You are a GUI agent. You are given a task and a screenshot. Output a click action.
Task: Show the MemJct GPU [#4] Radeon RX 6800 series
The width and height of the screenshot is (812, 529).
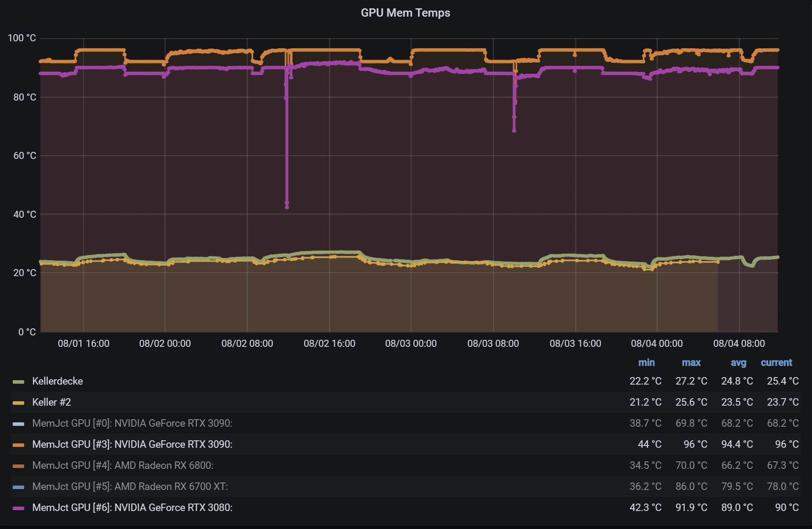pyautogui.click(x=123, y=465)
